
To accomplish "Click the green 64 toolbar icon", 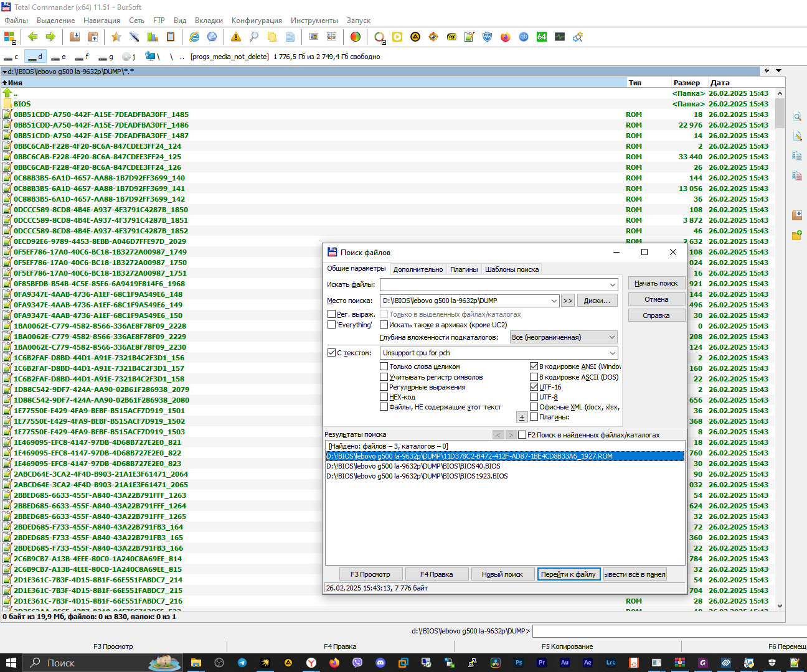I will (x=542, y=37).
